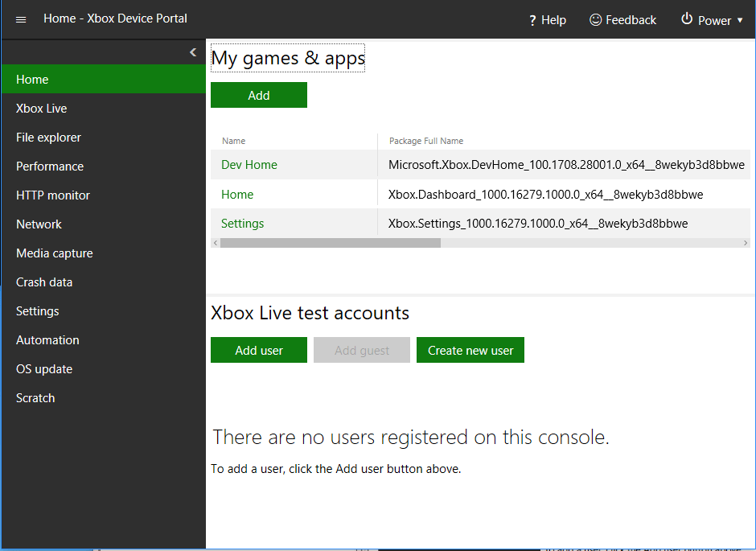The width and height of the screenshot is (756, 551).
Task: Open the Dev Home app link
Action: click(249, 165)
